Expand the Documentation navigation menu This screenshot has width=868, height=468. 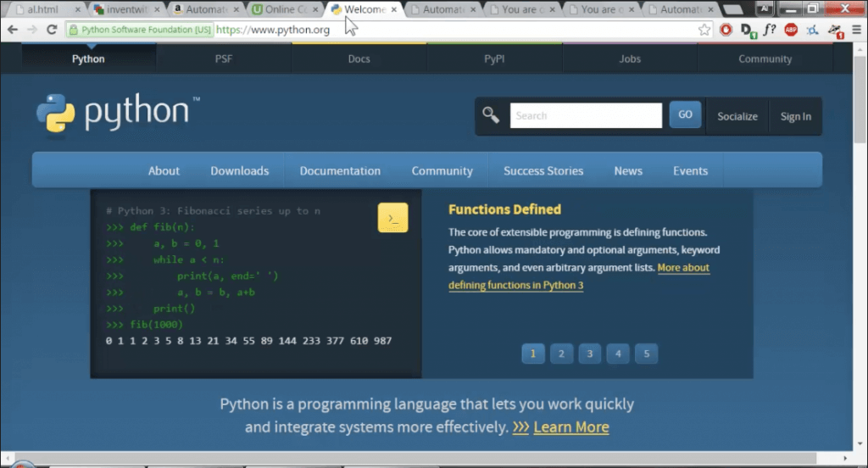(340, 170)
